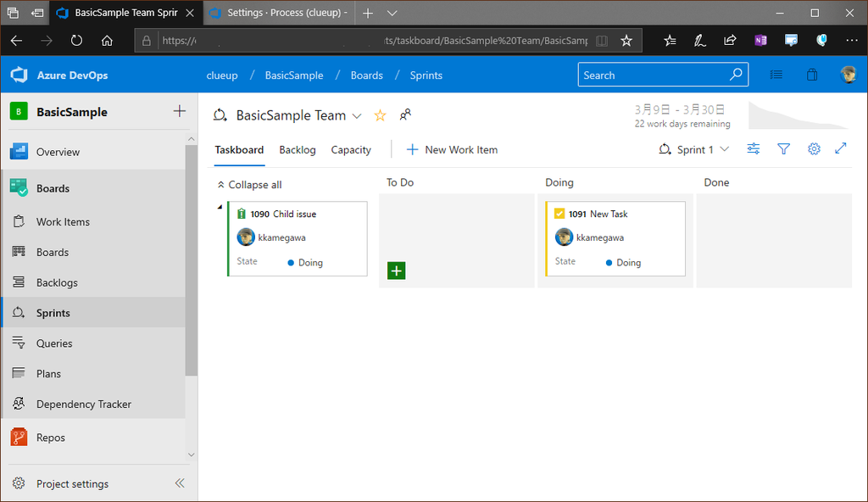Switch to the Backlog tab
This screenshot has width=868, height=502.
[298, 149]
